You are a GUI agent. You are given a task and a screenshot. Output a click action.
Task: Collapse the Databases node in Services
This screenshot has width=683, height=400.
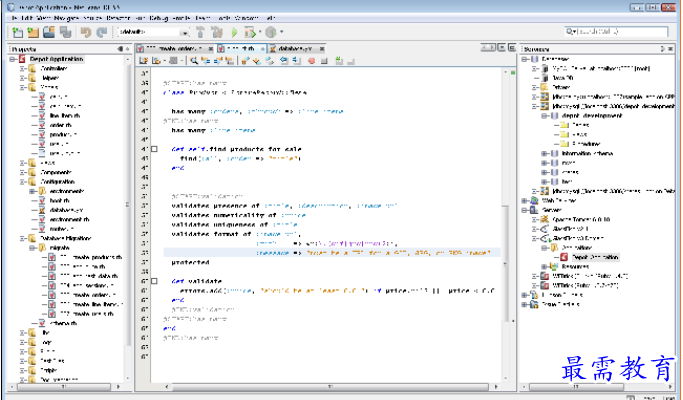click(x=526, y=59)
